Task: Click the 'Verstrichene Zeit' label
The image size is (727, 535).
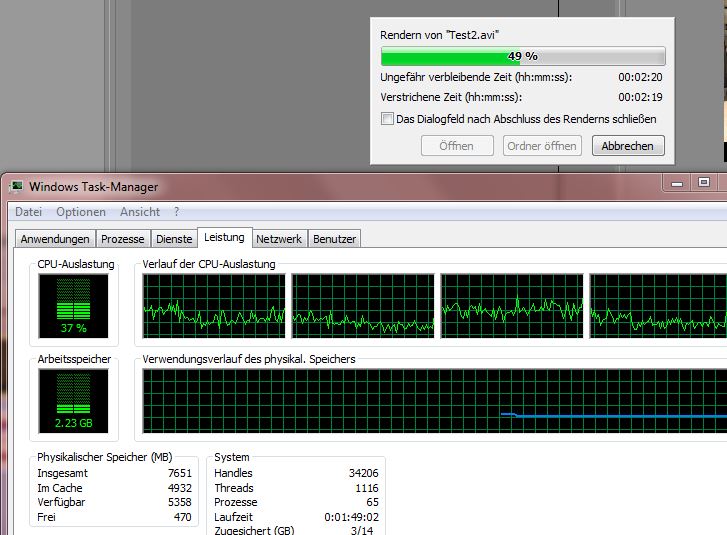Action: 451,97
